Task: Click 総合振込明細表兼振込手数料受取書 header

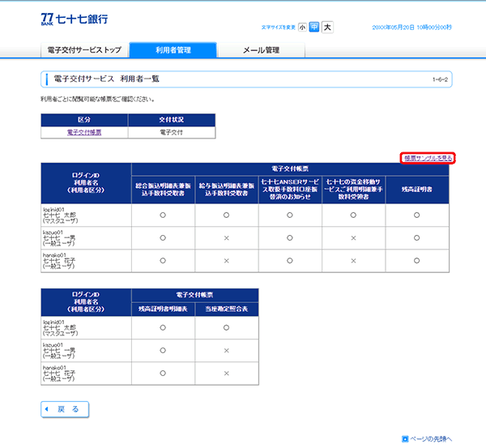Action: (x=163, y=190)
